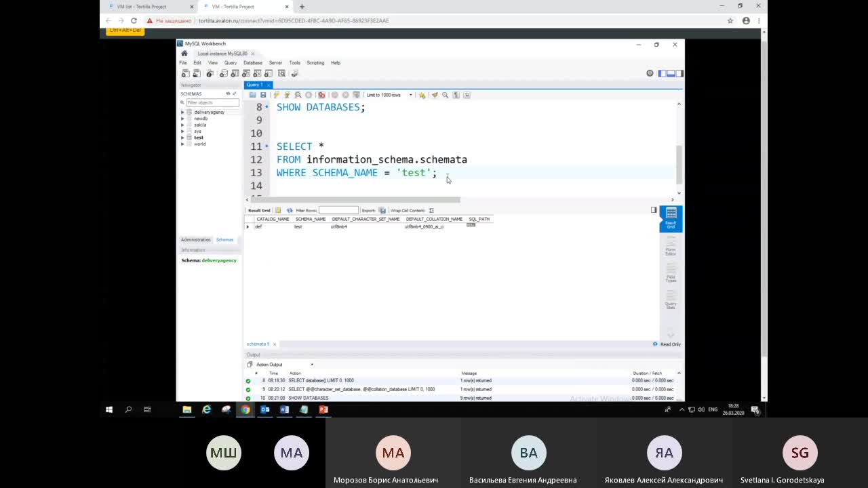868x488 pixels.
Task: Click the create new table toolbar icon
Action: [235, 73]
